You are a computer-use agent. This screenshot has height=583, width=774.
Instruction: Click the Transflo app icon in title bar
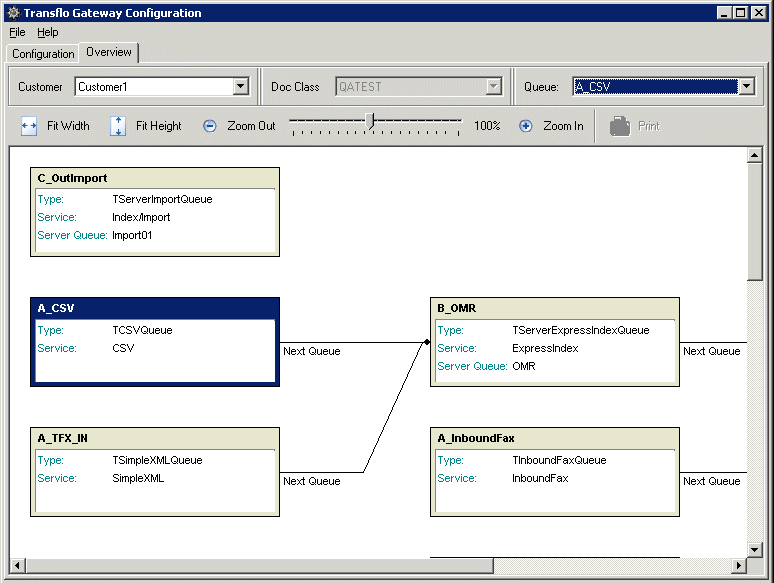11,13
